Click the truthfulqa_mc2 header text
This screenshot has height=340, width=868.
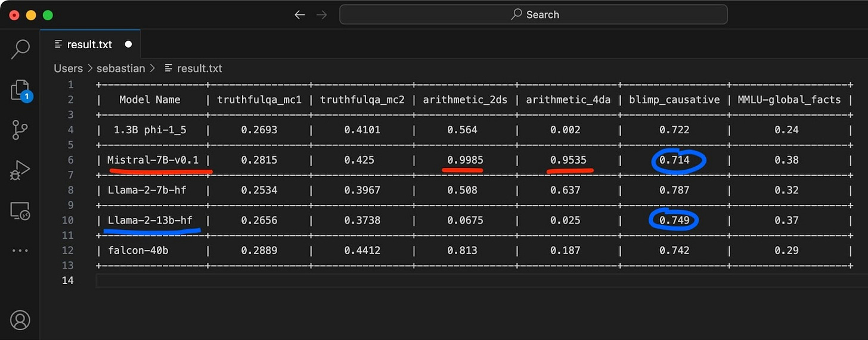click(362, 99)
